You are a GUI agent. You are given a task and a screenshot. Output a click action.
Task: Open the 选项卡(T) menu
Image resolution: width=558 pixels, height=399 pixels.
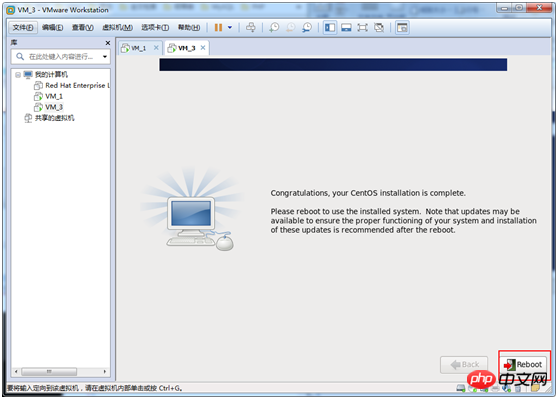pyautogui.click(x=155, y=27)
